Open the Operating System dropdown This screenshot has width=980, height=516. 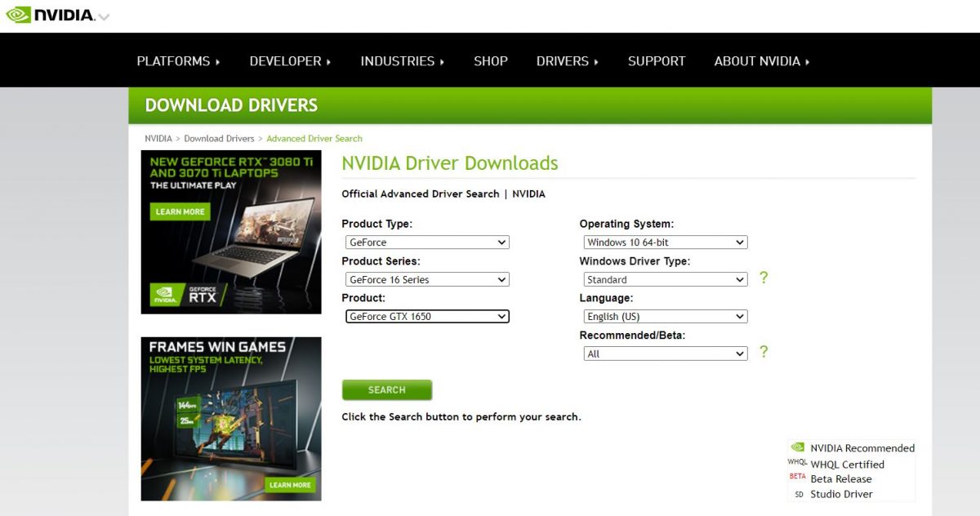point(666,242)
